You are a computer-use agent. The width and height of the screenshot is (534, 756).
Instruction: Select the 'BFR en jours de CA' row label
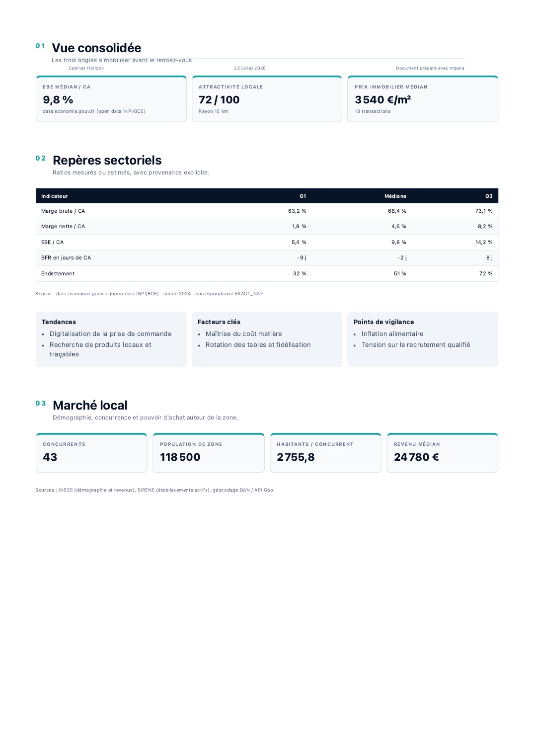[x=66, y=258]
